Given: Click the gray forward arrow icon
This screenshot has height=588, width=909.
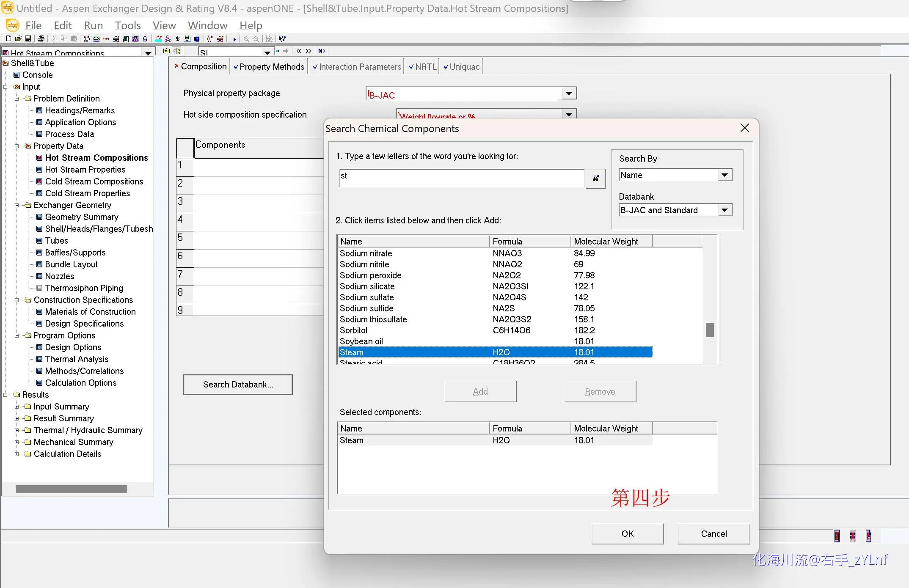Looking at the screenshot, I should [x=286, y=51].
